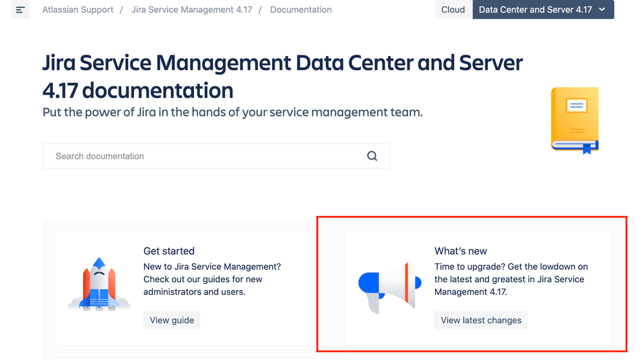Focus the Search documentation field

(216, 156)
